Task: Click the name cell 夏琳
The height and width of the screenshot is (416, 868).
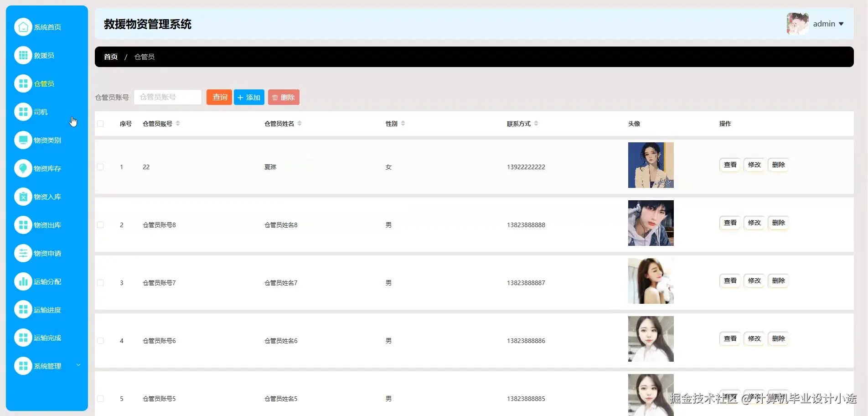Action: (270, 167)
